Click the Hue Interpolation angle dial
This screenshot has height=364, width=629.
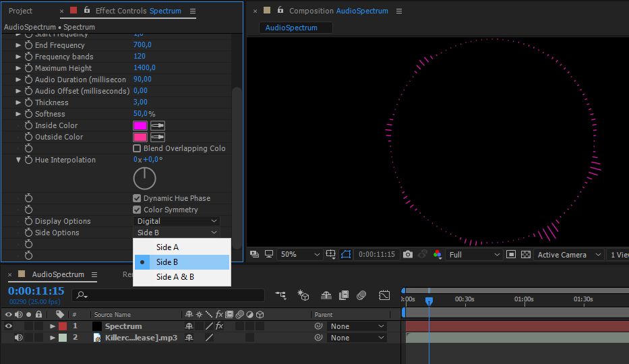144,179
